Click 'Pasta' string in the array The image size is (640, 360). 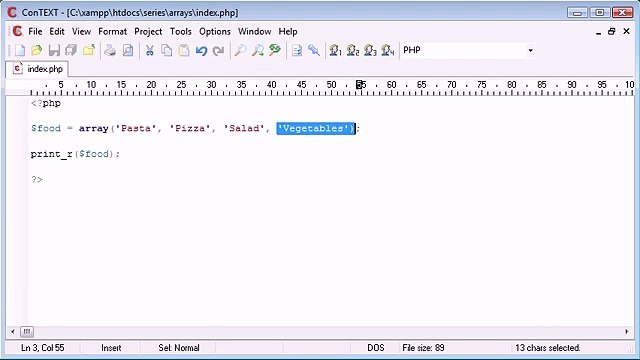136,129
